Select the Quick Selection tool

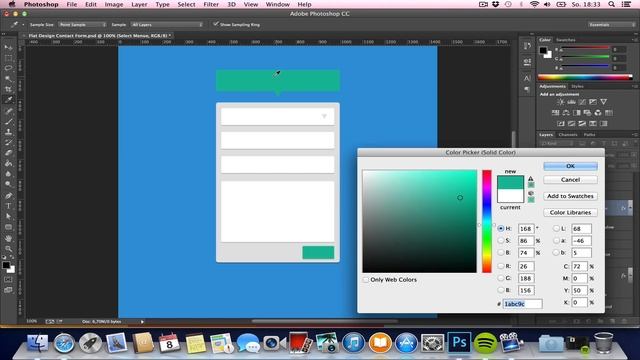point(8,79)
